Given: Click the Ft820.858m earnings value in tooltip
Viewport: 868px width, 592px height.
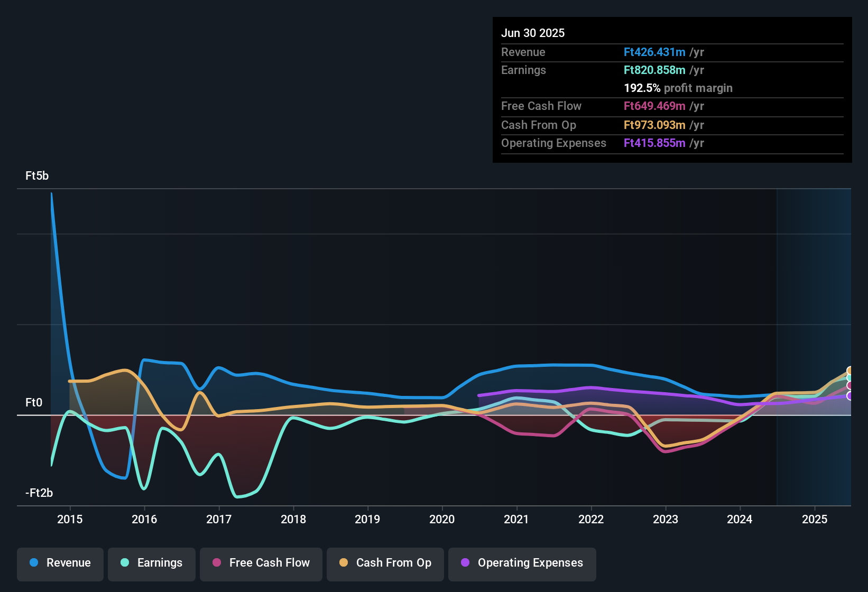Looking at the screenshot, I should coord(654,70).
